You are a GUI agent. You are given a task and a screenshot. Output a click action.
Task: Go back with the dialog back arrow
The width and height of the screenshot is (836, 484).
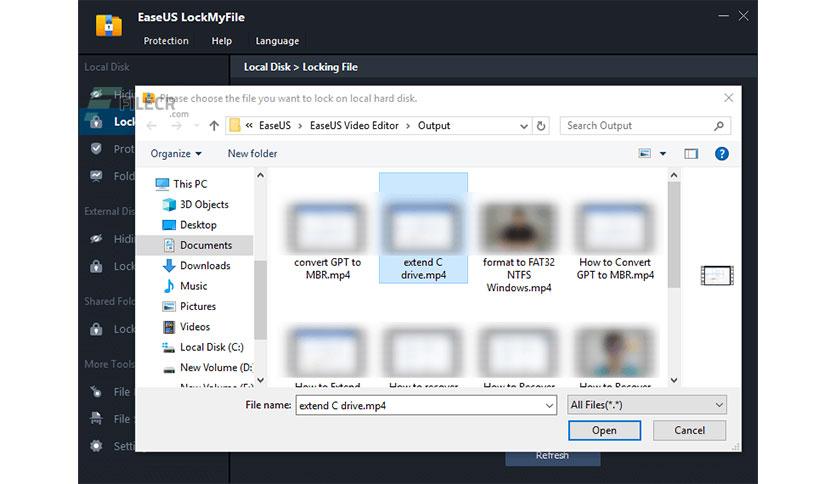pyautogui.click(x=152, y=126)
